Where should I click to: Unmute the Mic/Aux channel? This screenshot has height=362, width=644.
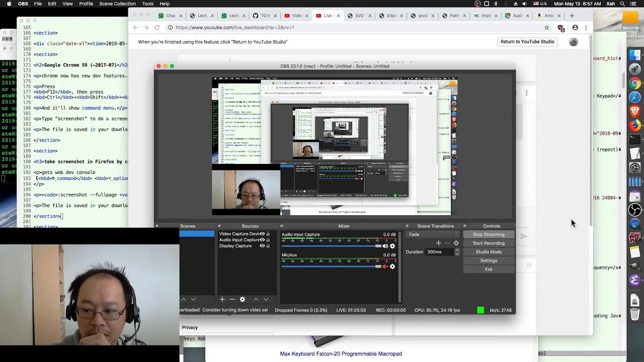(x=385, y=266)
